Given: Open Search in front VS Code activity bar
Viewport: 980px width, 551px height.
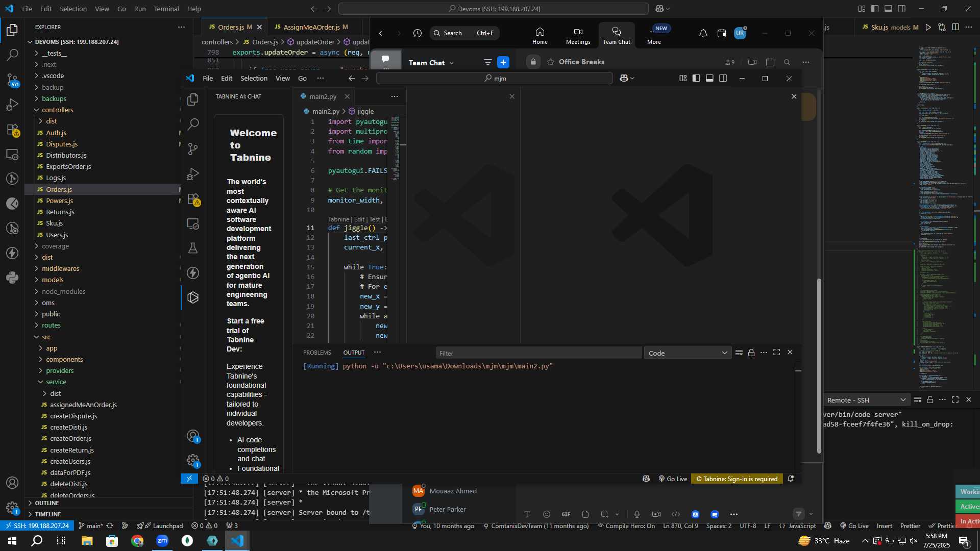Looking at the screenshot, I should pos(193,124).
